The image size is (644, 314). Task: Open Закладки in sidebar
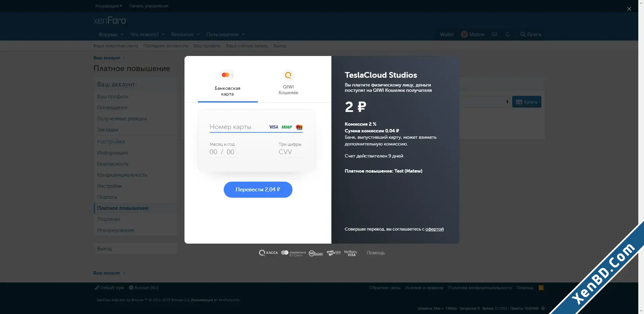point(136,130)
